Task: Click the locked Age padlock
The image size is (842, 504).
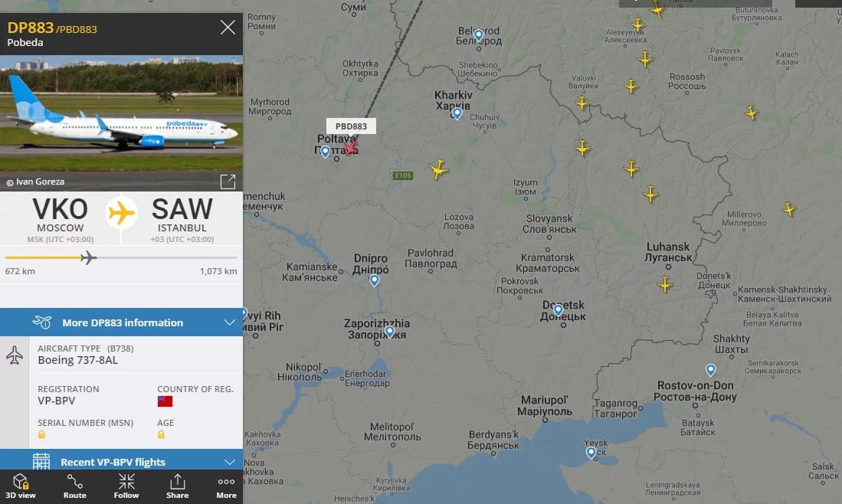Action: (161, 435)
